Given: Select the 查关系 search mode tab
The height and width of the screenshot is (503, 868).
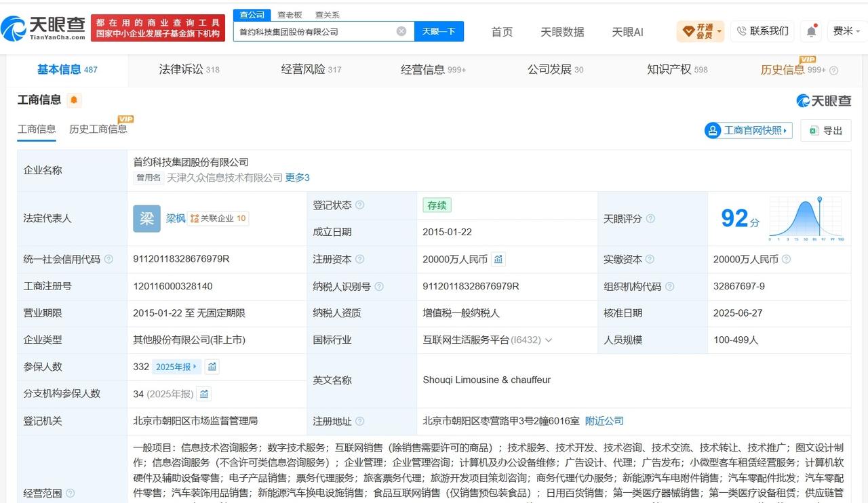Looking at the screenshot, I should tap(328, 15).
